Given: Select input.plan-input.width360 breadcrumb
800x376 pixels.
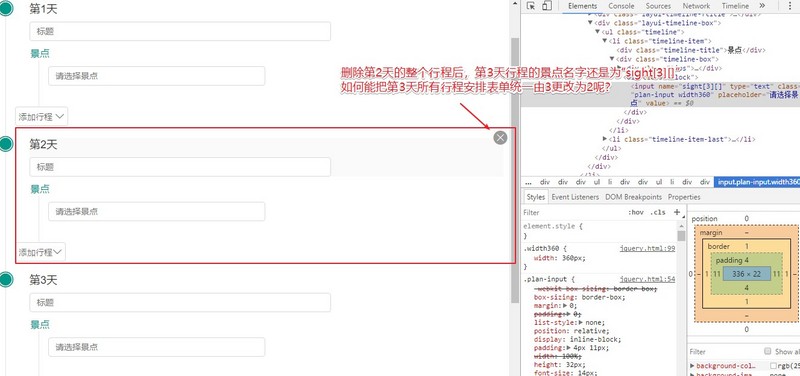Looking at the screenshot, I should (757, 182).
